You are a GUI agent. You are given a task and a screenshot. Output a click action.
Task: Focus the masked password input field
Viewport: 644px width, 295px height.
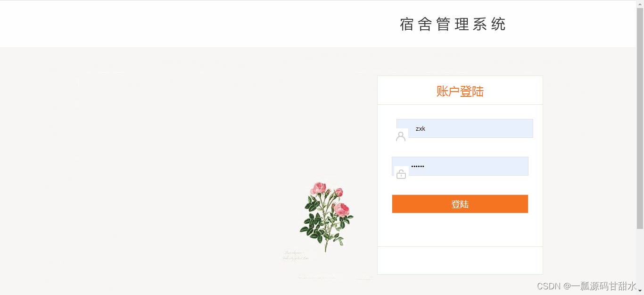(467, 166)
